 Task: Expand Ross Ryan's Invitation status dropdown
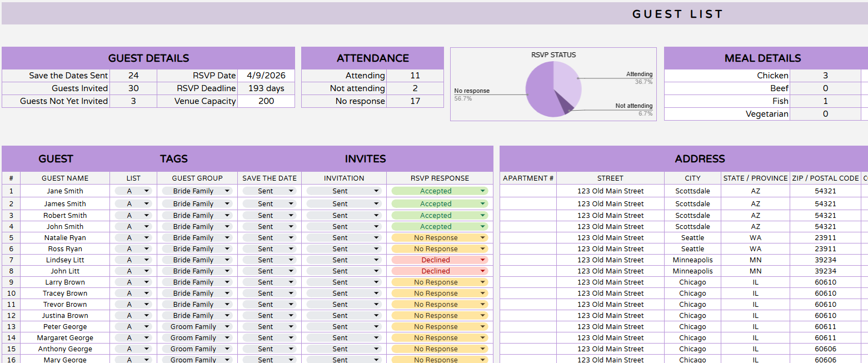[x=376, y=249]
